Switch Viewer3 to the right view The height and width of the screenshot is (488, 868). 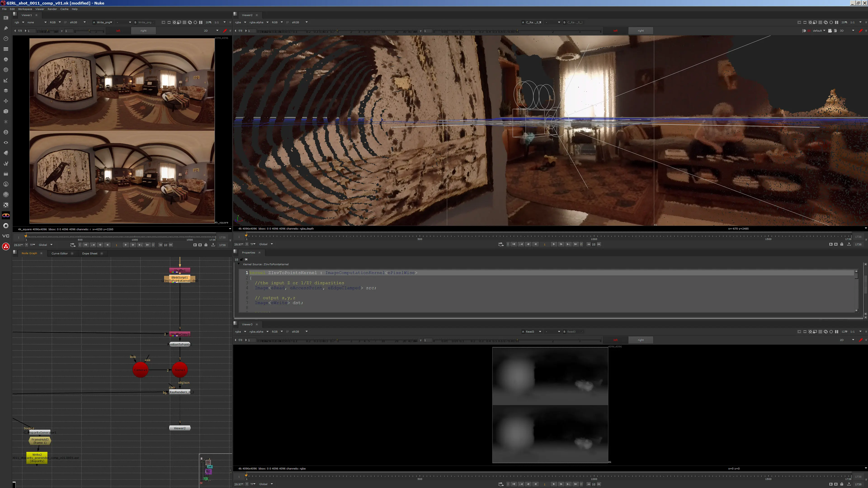(641, 340)
